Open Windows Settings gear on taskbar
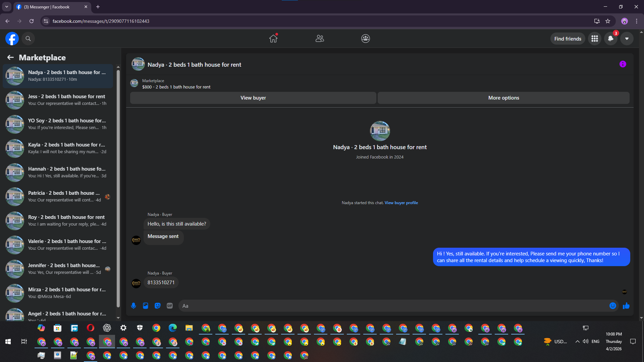 point(123,328)
